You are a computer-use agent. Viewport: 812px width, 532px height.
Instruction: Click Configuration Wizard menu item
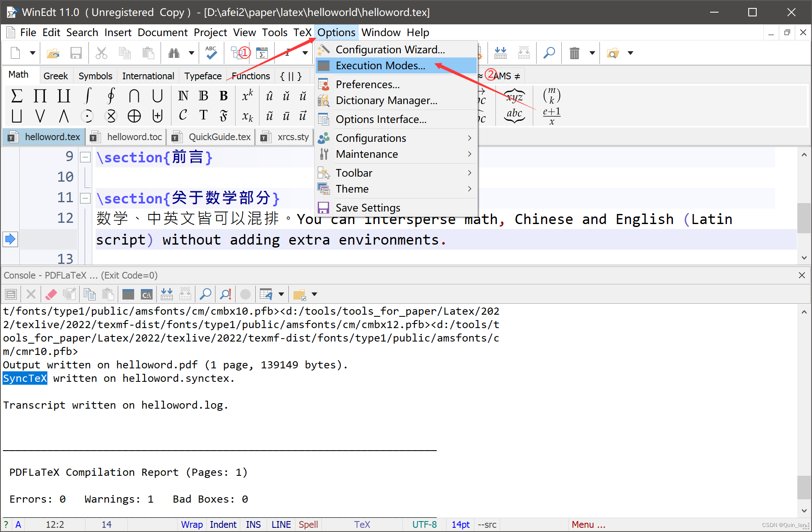point(396,50)
